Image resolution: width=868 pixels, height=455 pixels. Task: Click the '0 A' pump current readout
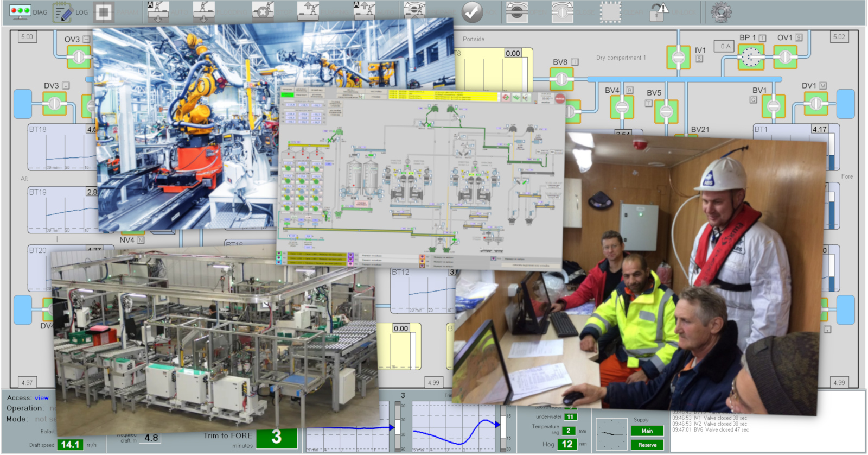point(723,46)
